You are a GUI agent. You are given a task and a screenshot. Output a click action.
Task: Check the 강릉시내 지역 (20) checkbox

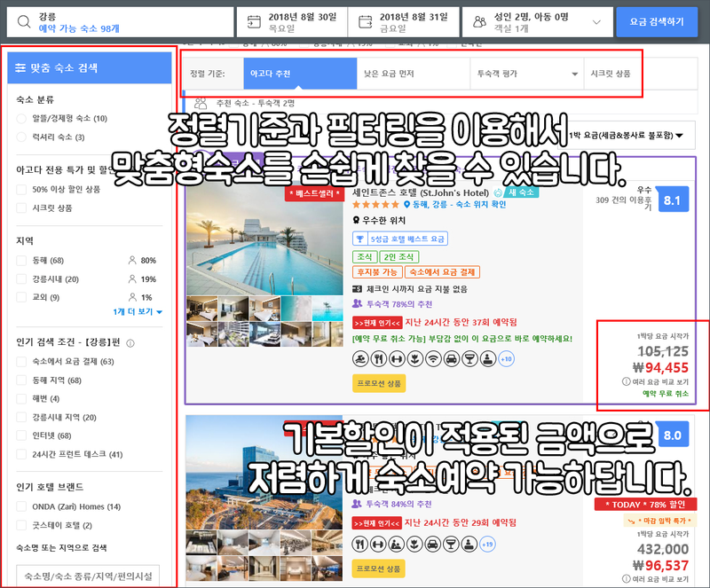(x=21, y=417)
